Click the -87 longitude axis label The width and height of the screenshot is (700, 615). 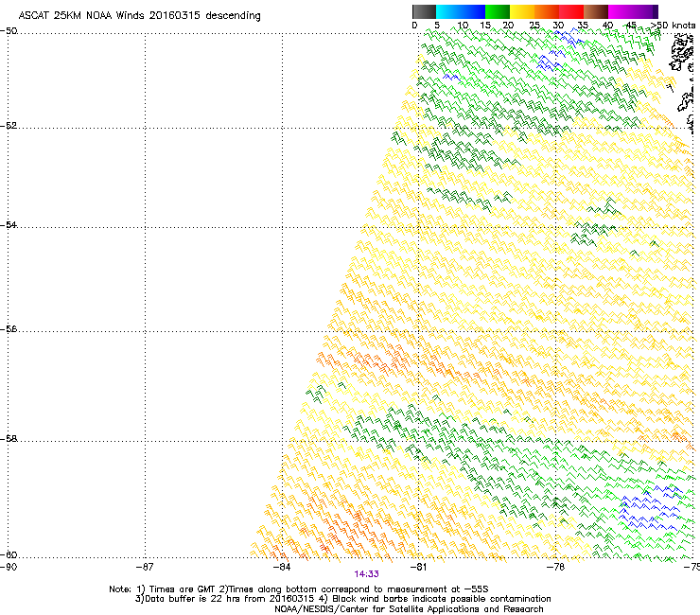click(x=145, y=567)
